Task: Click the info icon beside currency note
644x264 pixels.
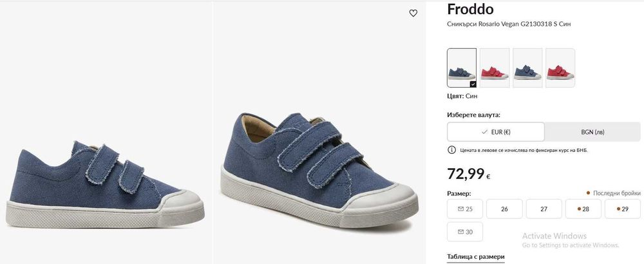Action: point(451,150)
